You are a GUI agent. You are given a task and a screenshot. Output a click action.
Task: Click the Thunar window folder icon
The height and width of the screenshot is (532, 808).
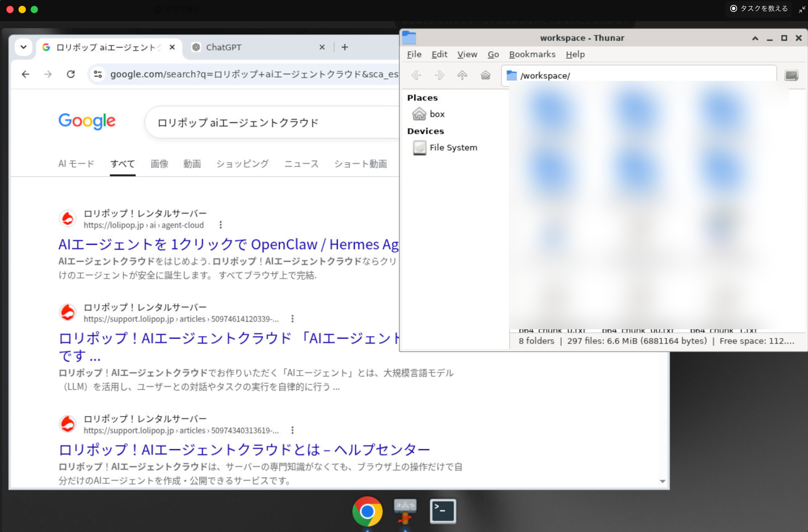(x=409, y=38)
